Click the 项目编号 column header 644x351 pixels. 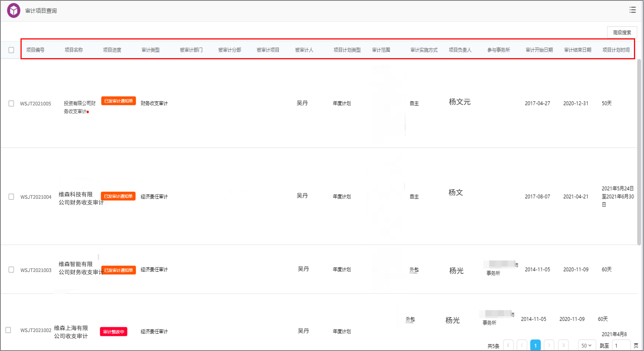click(x=35, y=50)
